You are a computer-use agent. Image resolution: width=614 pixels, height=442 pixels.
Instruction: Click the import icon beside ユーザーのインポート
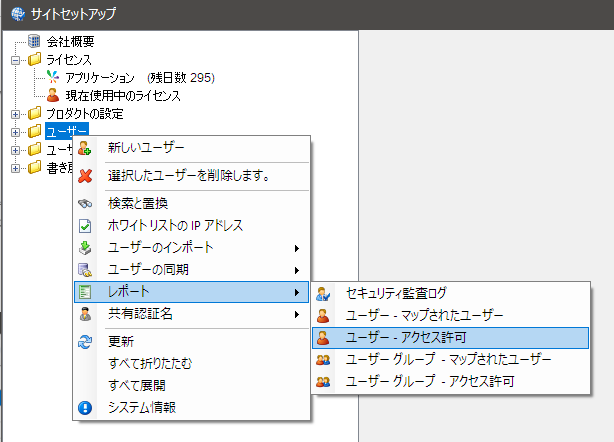(85, 248)
